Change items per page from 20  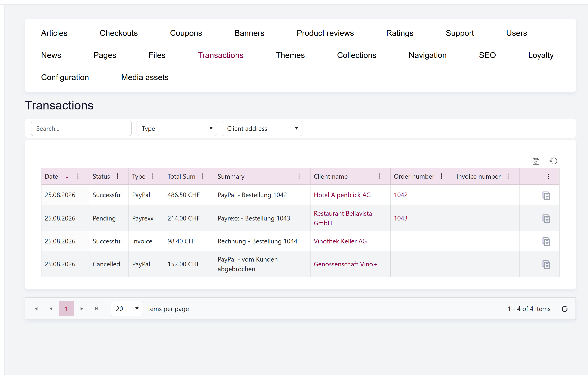pos(127,309)
